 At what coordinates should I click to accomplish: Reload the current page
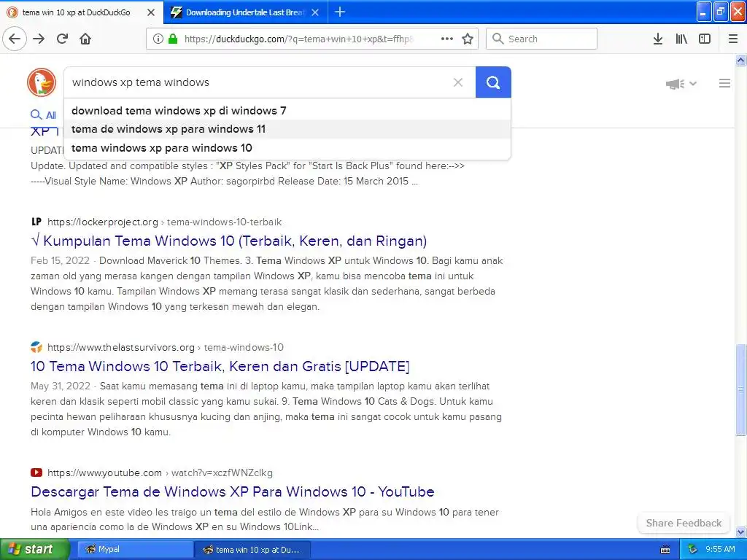click(63, 39)
